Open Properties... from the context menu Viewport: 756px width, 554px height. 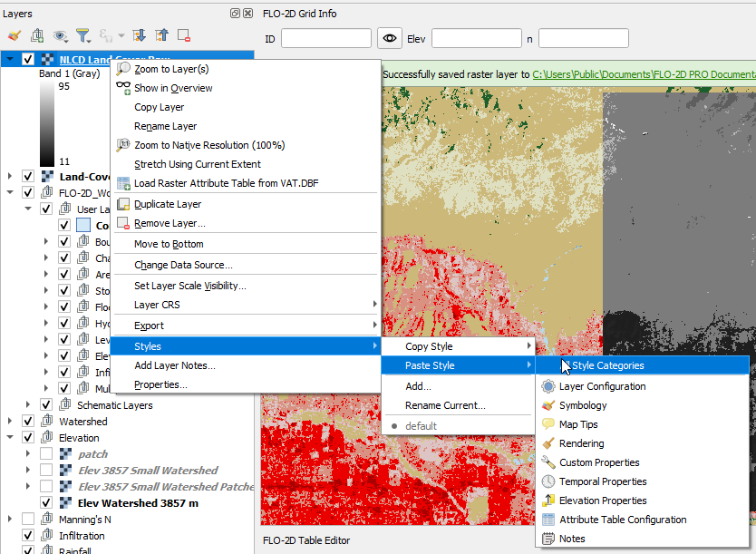click(160, 384)
